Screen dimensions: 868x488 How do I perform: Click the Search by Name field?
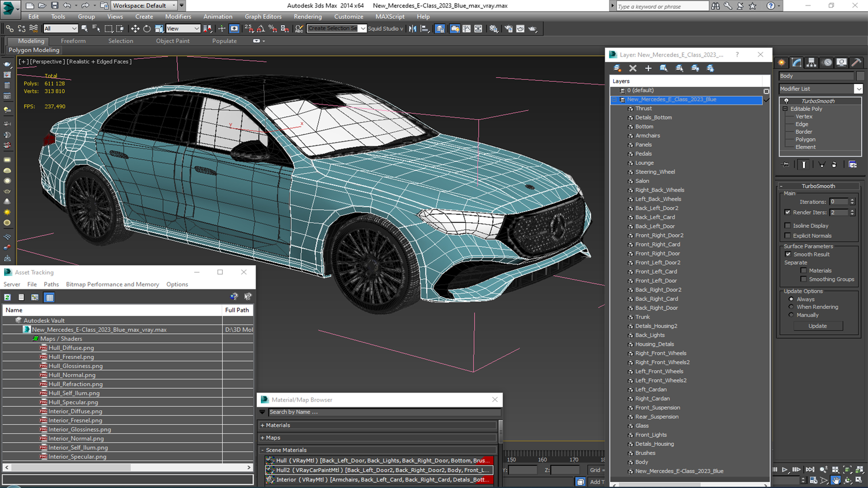pos(384,412)
